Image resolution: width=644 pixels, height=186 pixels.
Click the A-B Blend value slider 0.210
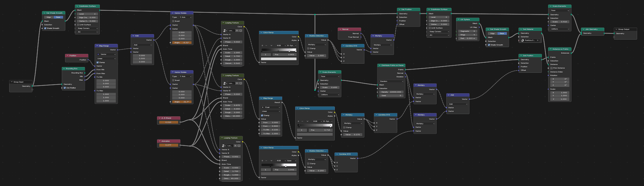[169, 122]
